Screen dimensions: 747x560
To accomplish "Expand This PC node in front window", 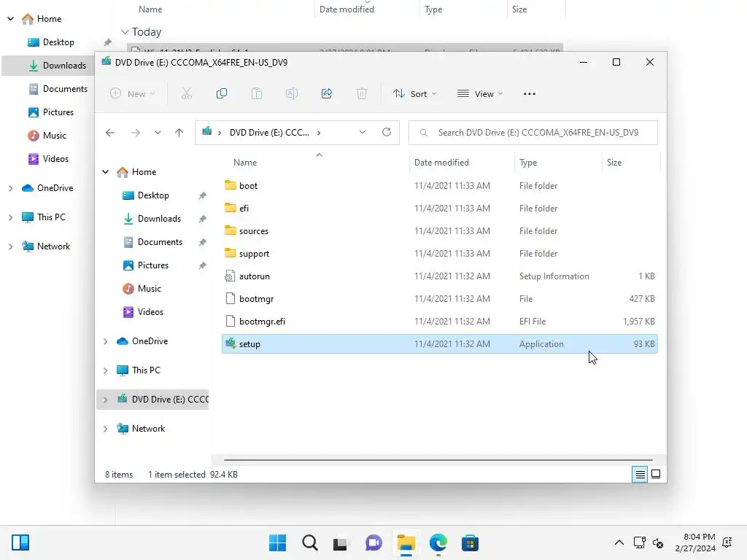I will click(x=105, y=370).
